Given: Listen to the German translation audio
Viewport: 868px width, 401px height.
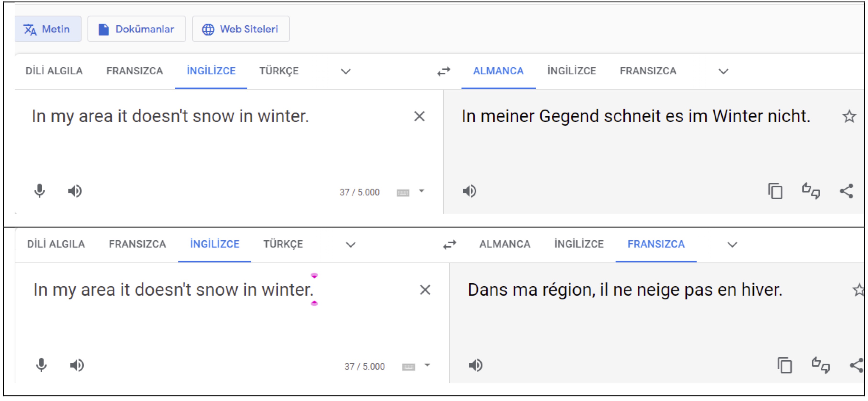Looking at the screenshot, I should pos(469,191).
